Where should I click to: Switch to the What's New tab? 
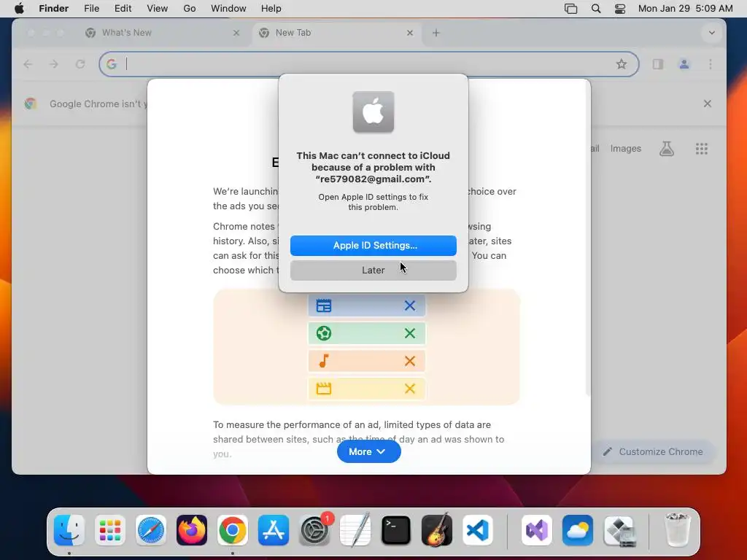coord(162,33)
